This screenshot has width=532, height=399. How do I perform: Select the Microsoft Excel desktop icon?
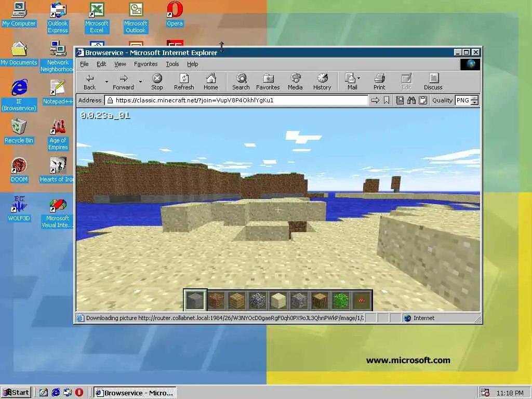point(97,18)
